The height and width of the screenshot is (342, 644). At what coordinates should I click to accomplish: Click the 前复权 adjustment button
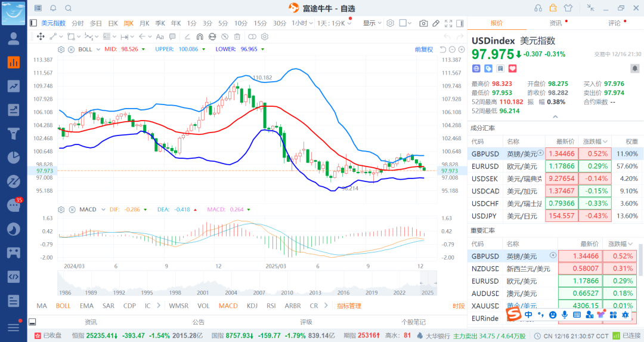click(x=424, y=50)
